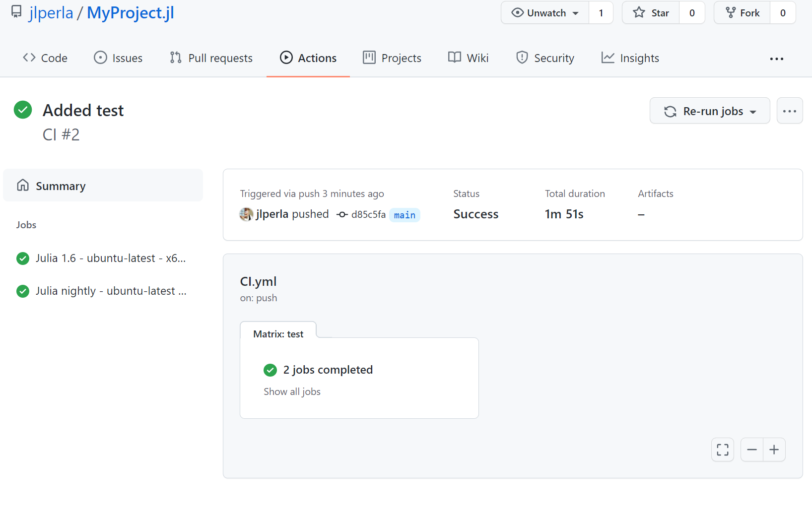Screen dimensions: 812x521
Task: Star the MyProject.jl repository
Action: pyautogui.click(x=651, y=13)
